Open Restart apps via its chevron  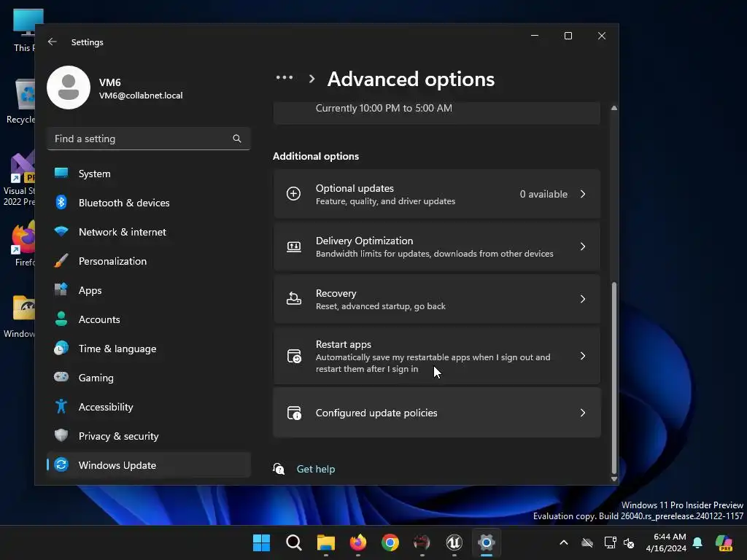coord(583,356)
